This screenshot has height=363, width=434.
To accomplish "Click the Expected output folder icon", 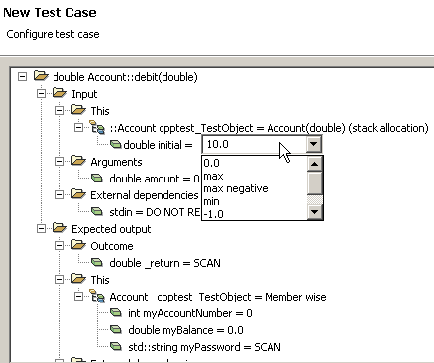I will tap(60, 228).
